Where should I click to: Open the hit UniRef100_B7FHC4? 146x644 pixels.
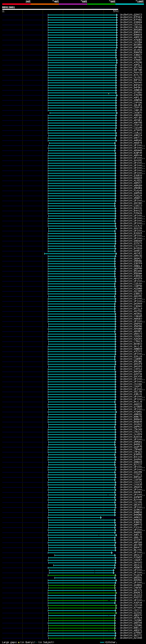pos(131,18)
